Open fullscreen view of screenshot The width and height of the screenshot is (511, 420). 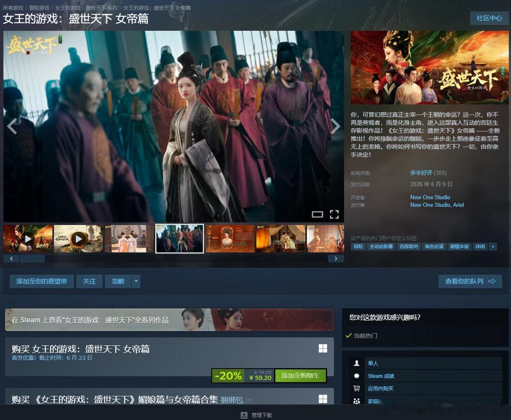[334, 214]
